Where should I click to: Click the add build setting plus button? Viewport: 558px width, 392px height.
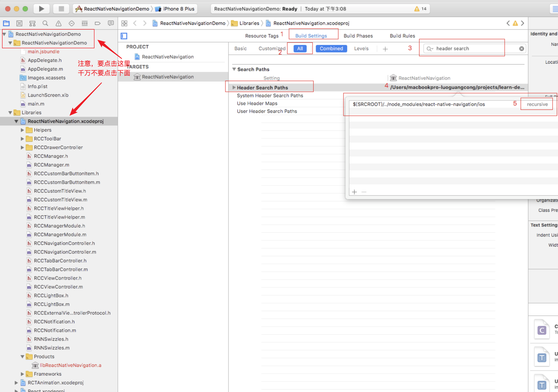(385, 49)
